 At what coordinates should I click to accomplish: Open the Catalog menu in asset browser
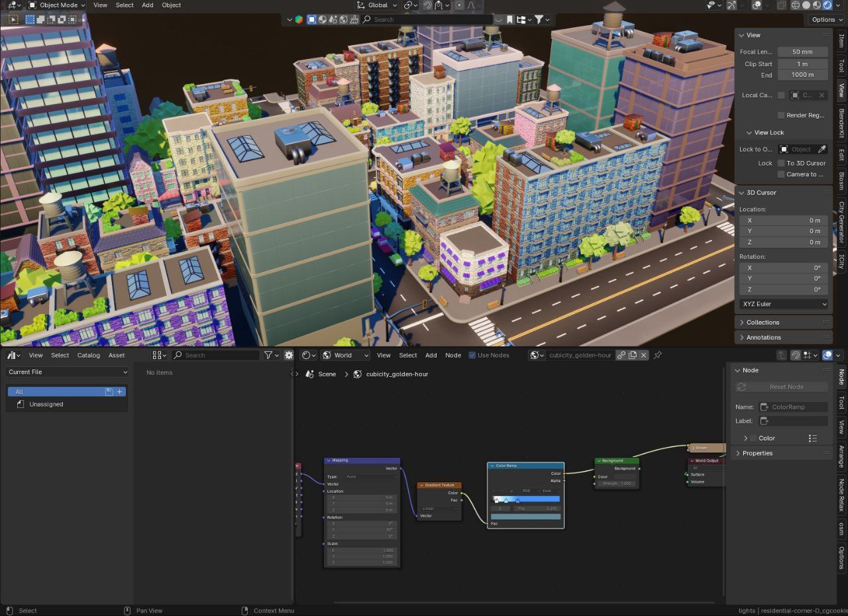89,355
